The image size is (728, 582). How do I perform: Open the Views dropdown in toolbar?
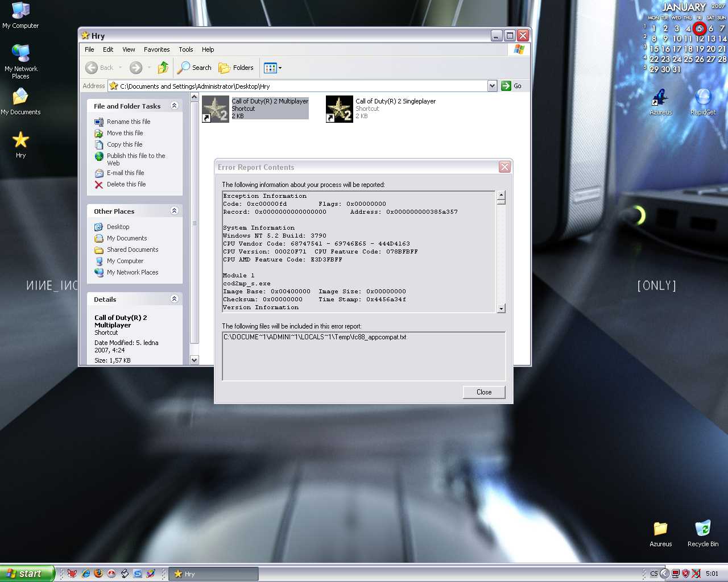click(x=273, y=68)
